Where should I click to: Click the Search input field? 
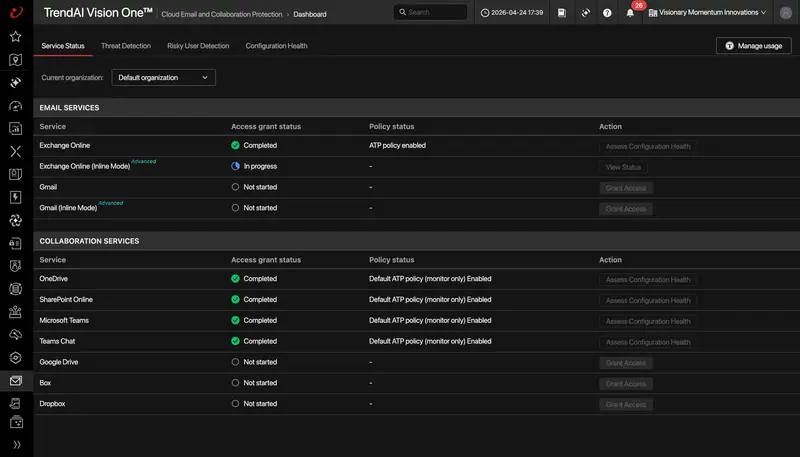pos(430,12)
